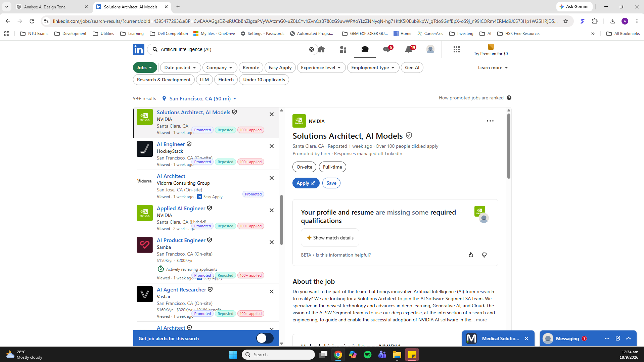Give thumbs down on match information
Viewport: 644px width, 362px height.
point(484,255)
